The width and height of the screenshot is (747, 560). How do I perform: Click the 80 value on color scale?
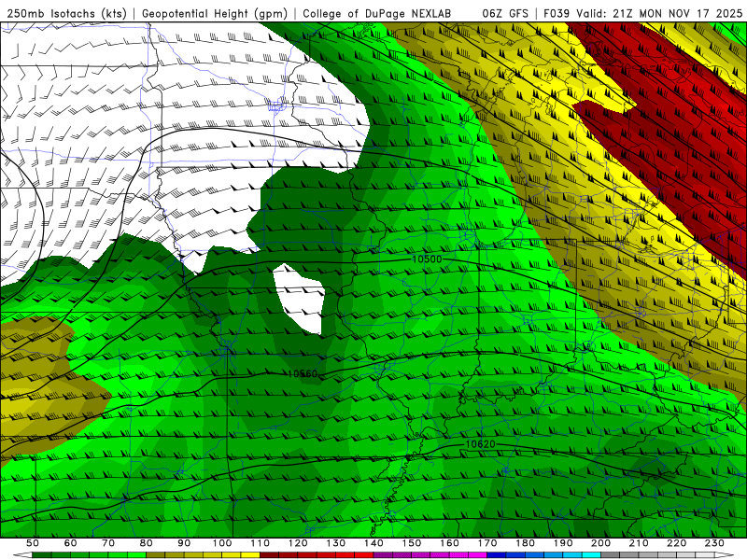tap(147, 543)
